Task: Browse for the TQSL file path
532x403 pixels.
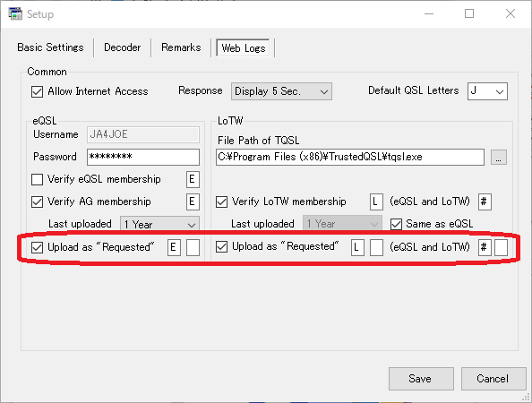Action: [498, 157]
